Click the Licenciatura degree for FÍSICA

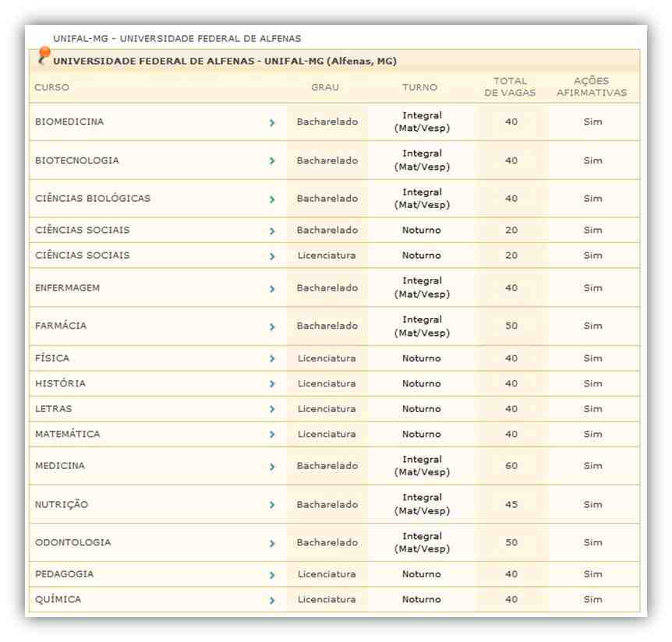click(327, 358)
